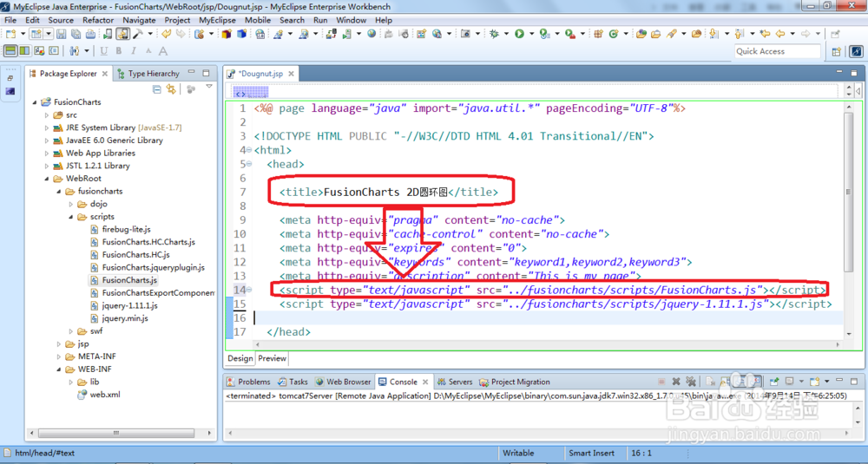Image resolution: width=868 pixels, height=464 pixels.
Task: Open the Web Browser tab
Action: coord(343,382)
